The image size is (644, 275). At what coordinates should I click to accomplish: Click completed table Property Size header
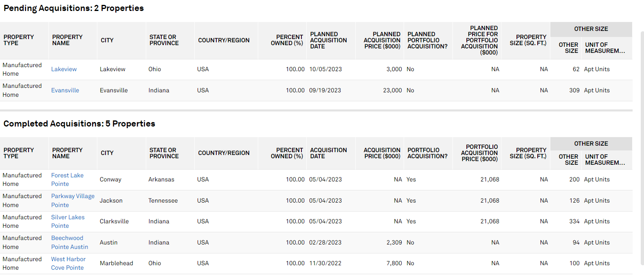[x=528, y=153]
